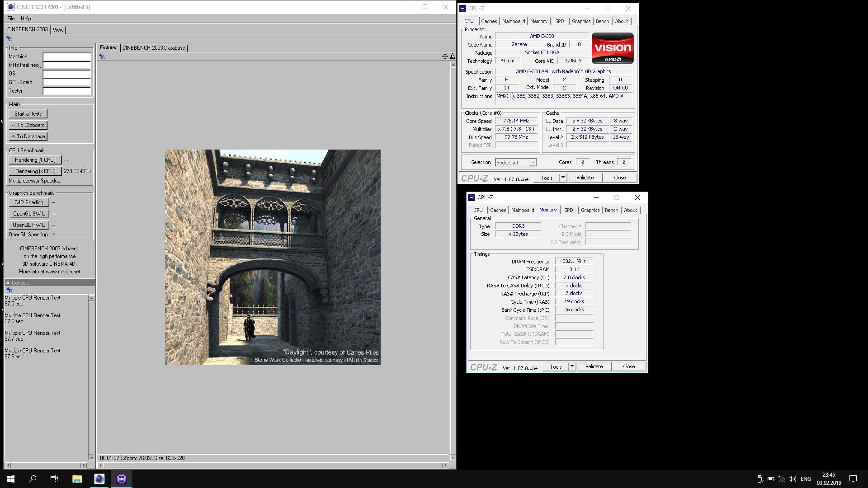Screen dimensions: 868x488
Task: Click the zoom triangle icon in picture viewer
Action: tap(452, 56)
